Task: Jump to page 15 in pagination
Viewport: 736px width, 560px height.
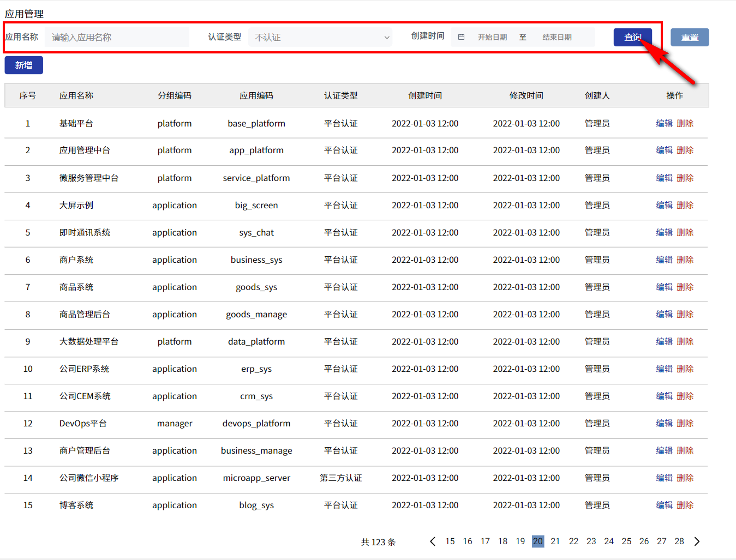Action: point(450,541)
